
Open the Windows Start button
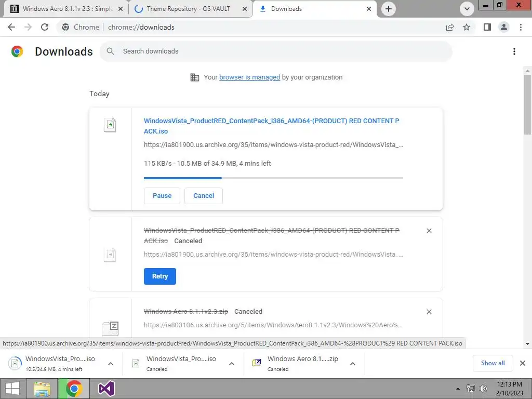[x=12, y=389]
